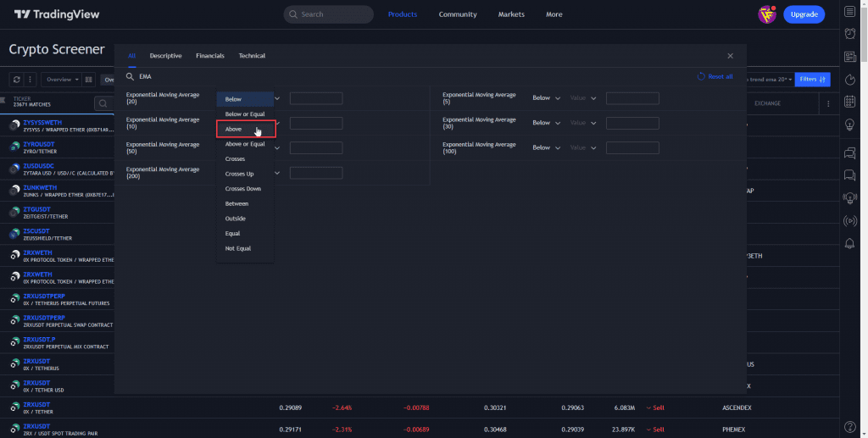Click the EXCHANGE column header

(x=767, y=103)
